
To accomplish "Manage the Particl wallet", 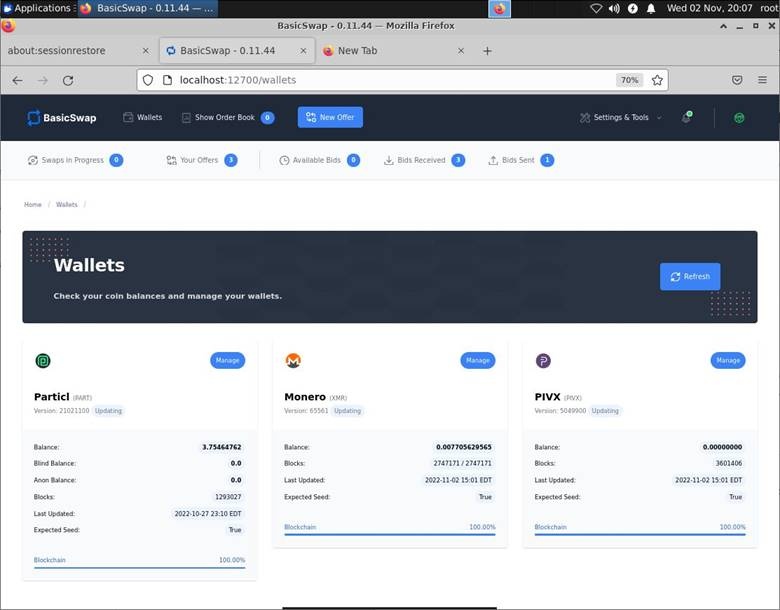I will tap(228, 360).
